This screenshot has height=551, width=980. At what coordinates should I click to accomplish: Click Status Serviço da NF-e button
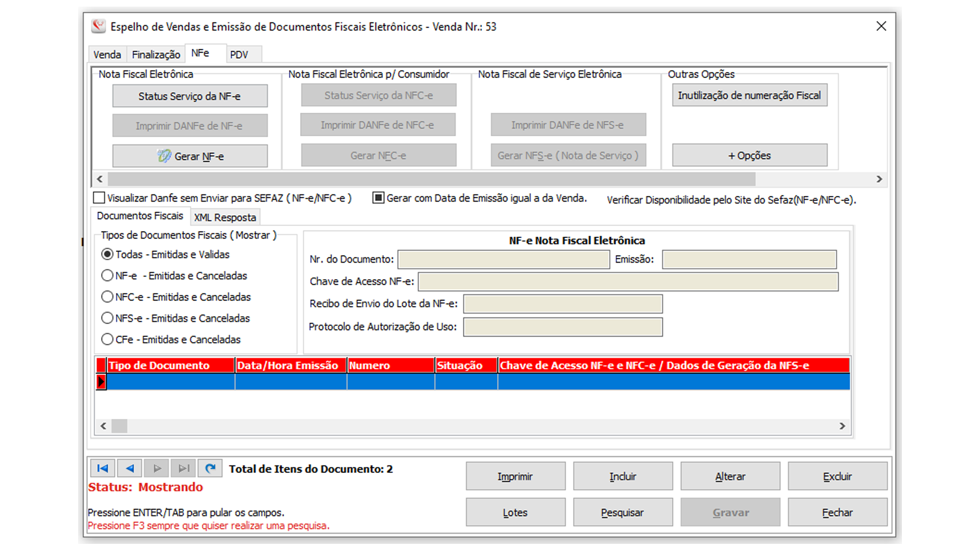(190, 96)
